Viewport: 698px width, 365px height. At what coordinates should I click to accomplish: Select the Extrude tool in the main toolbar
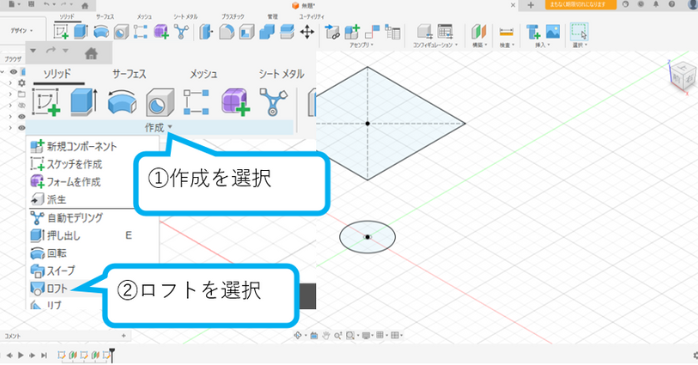pyautogui.click(x=81, y=32)
